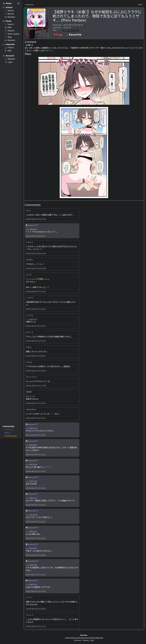Click the Popular posts sparkle icon
This screenshot has height=644, width=146.
tap(6, 31)
